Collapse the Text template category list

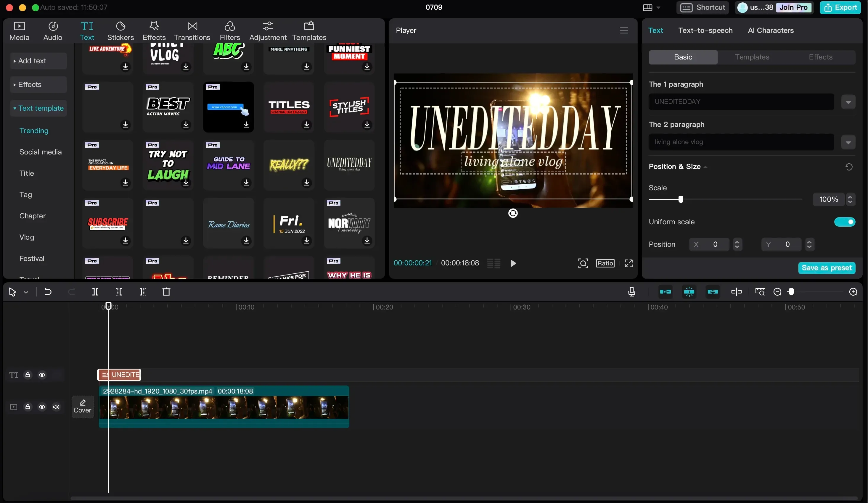38,109
